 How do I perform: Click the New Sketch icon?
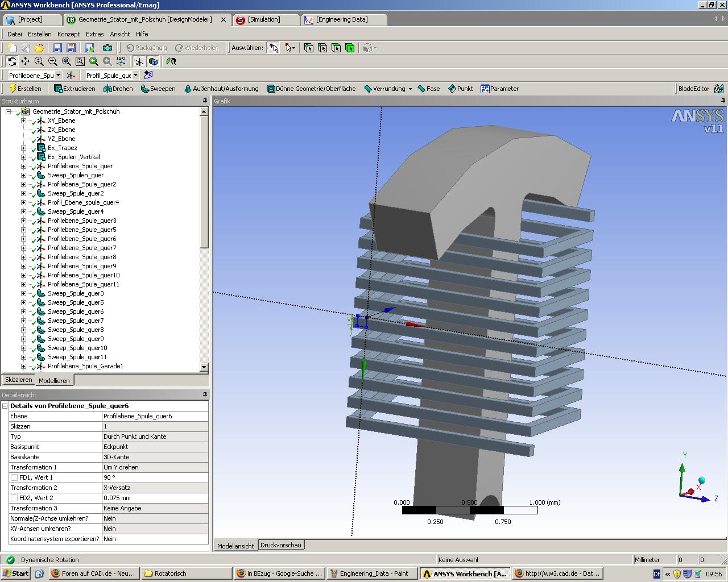click(x=148, y=75)
